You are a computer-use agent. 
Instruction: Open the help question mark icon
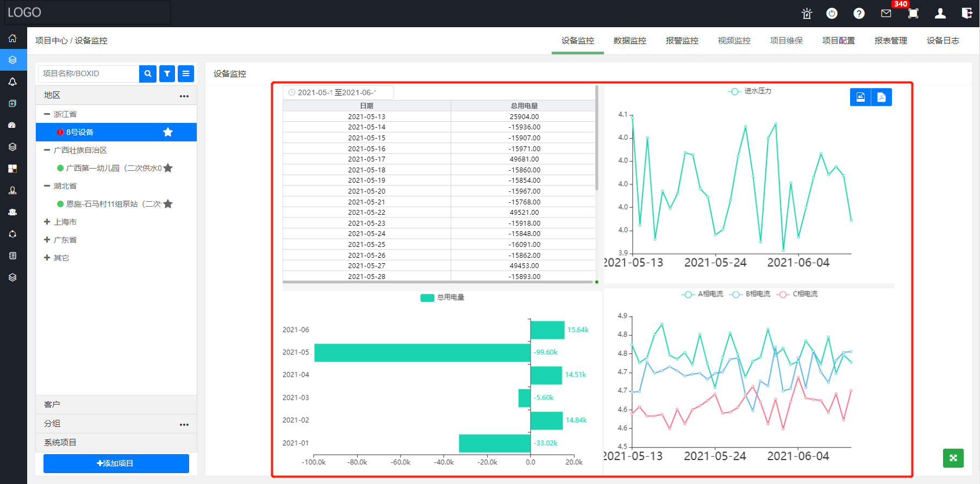tap(859, 14)
